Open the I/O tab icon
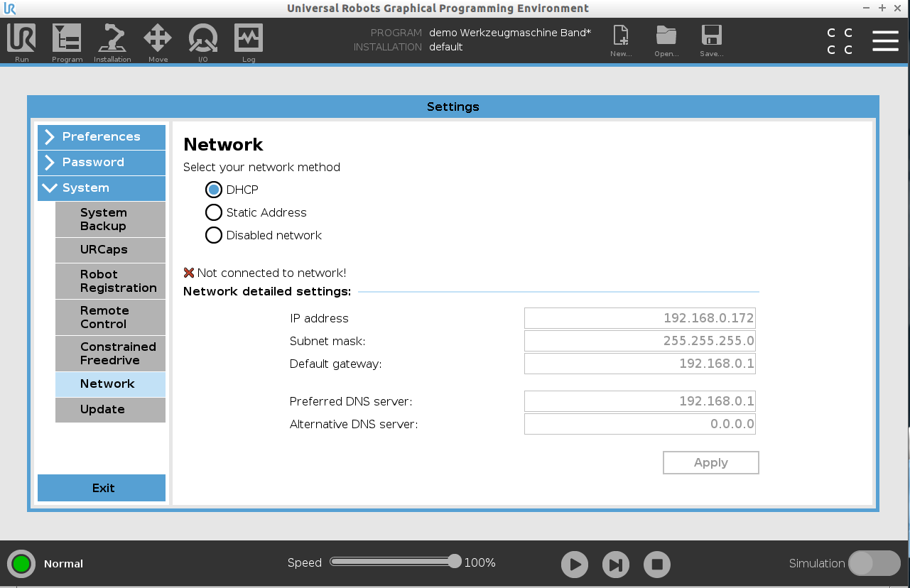This screenshot has height=588, width=910. 203,40
